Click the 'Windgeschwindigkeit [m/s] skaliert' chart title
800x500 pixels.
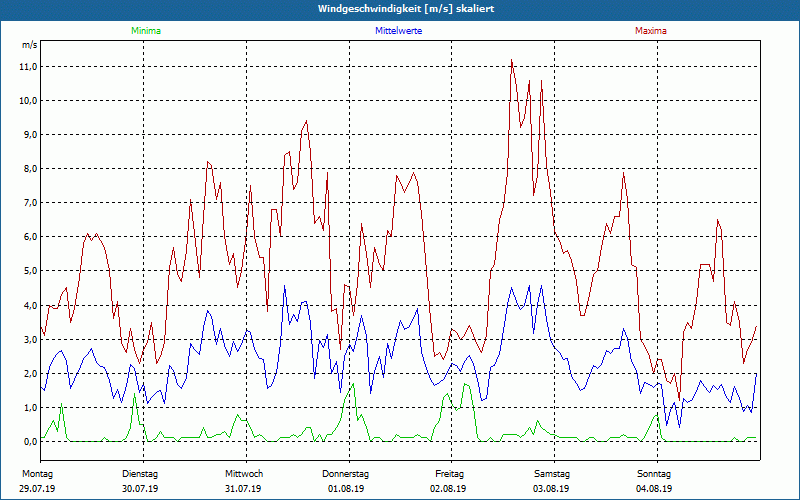406,9
